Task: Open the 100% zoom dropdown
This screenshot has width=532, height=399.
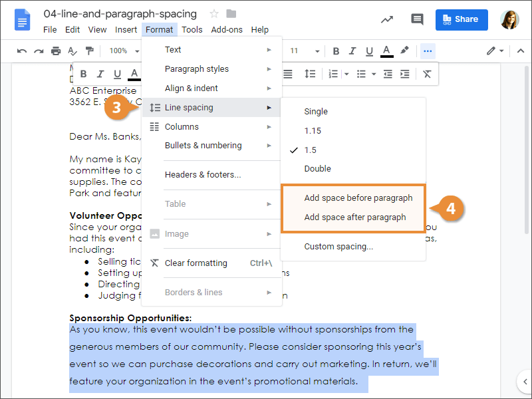Action: [124, 51]
